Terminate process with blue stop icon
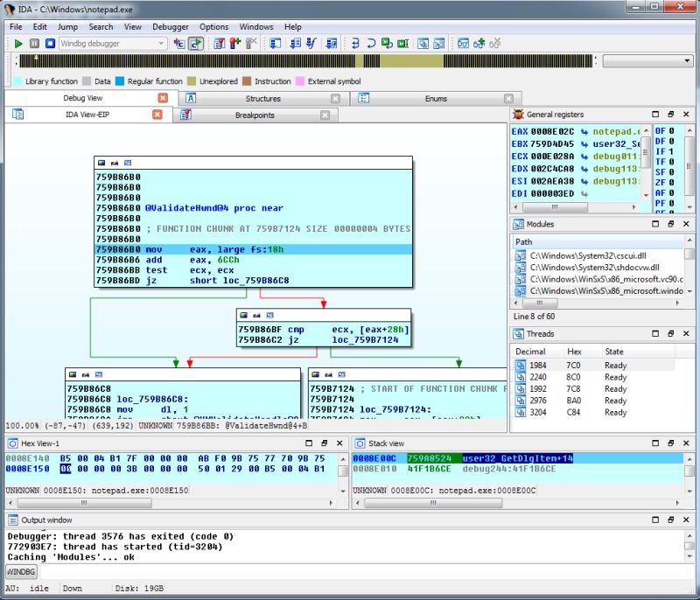The image size is (700, 600). (x=51, y=43)
